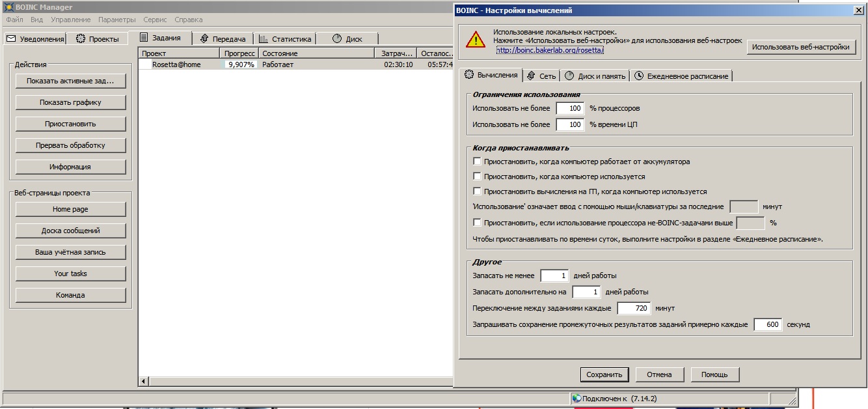Open the Справка menu
This screenshot has width=868, height=409.
point(189,20)
